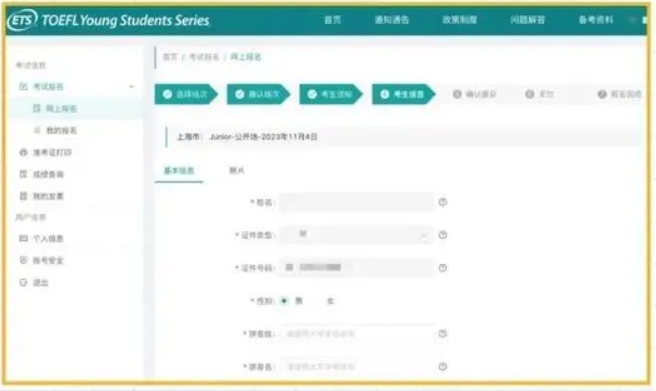Switch to the 基本信息 tab
This screenshot has height=391, width=656.
pyautogui.click(x=179, y=171)
